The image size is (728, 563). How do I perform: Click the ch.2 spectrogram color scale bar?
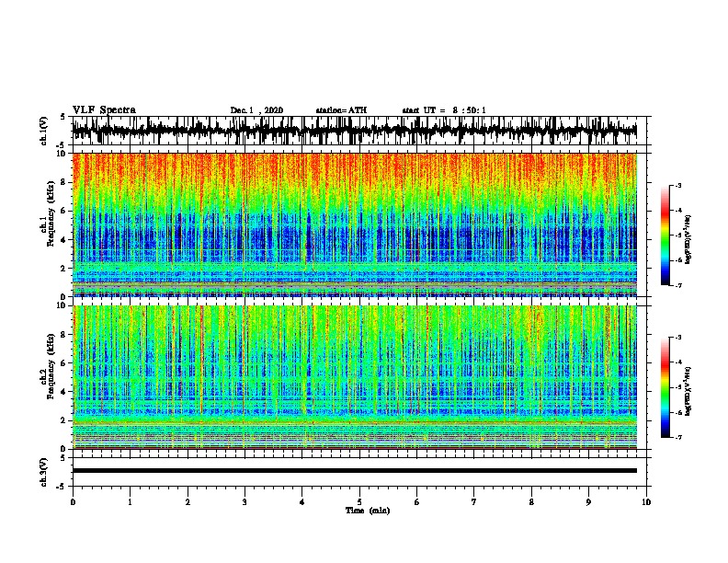point(665,387)
